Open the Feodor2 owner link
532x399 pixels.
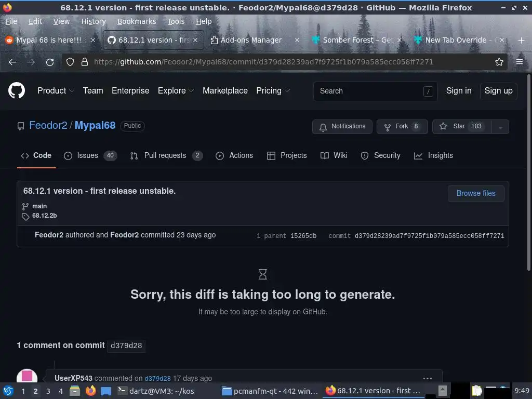point(48,126)
